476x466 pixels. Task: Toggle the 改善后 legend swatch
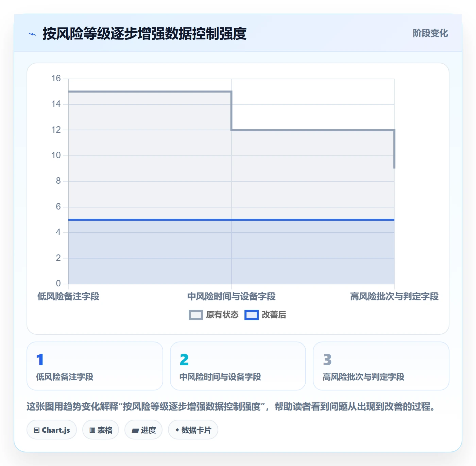[251, 315]
